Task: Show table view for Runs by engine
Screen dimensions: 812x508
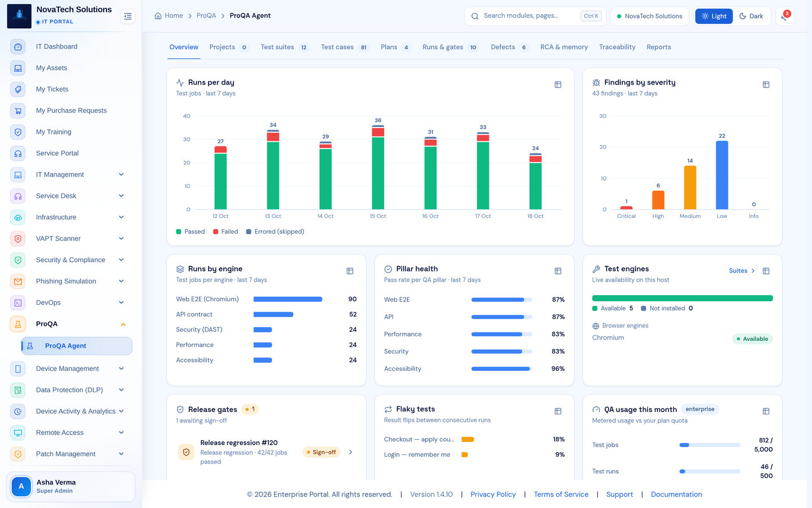Action: [x=350, y=271]
